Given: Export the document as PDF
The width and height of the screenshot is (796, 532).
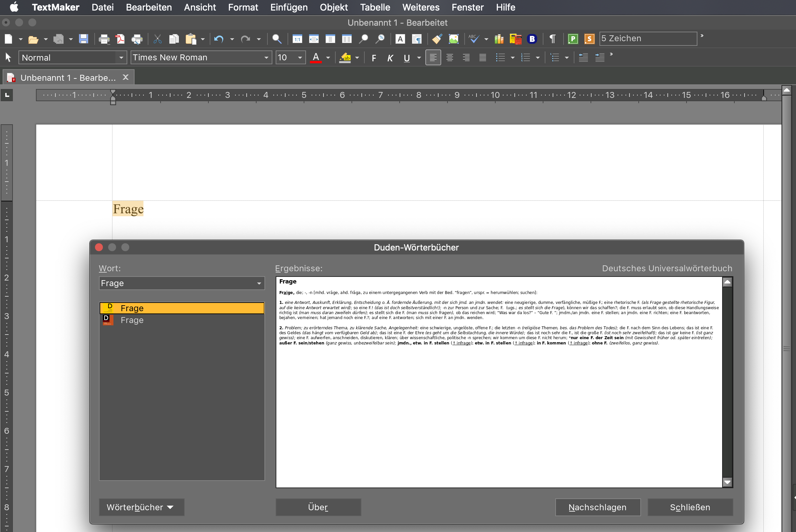Looking at the screenshot, I should (120, 39).
